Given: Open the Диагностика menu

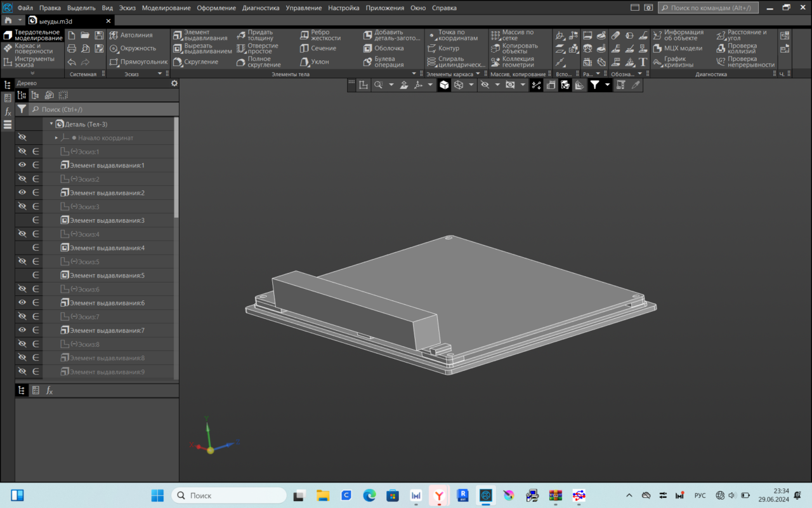Looking at the screenshot, I should [x=260, y=8].
